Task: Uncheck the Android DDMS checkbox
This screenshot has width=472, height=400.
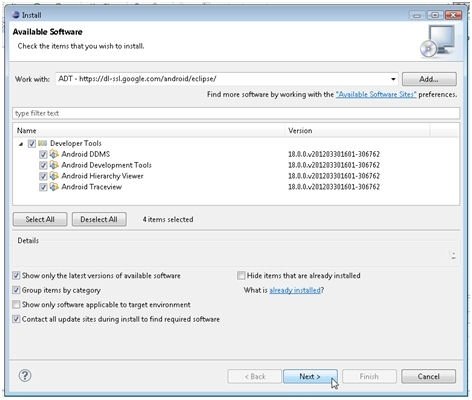Action: point(43,154)
